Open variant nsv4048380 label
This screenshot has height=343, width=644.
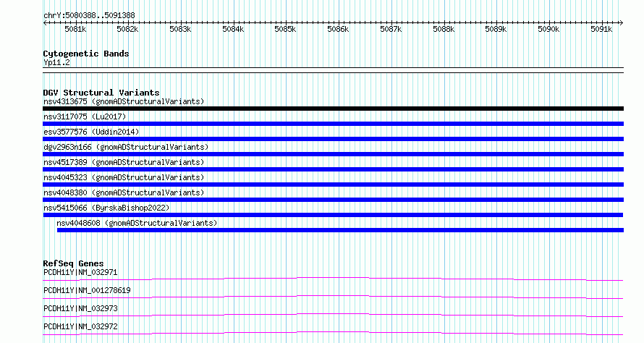tap(124, 192)
